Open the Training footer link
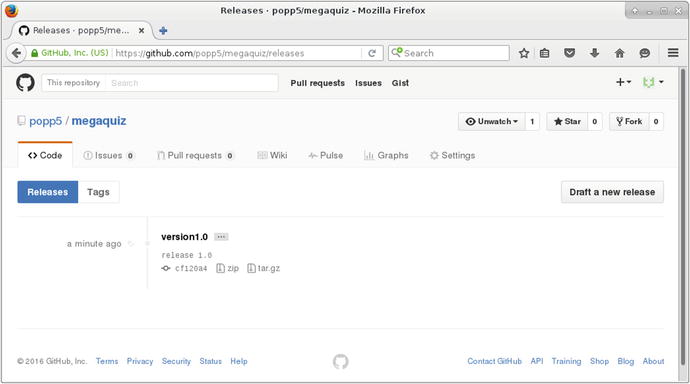Screen dimensions: 690x384 coord(566,361)
